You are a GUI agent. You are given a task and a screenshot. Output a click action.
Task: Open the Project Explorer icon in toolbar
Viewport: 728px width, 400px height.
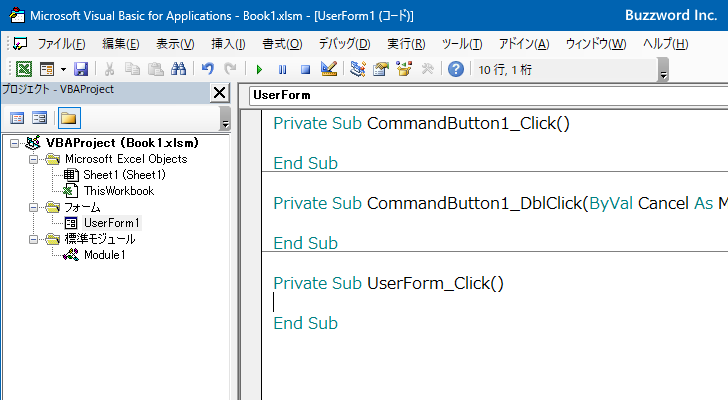click(358, 69)
